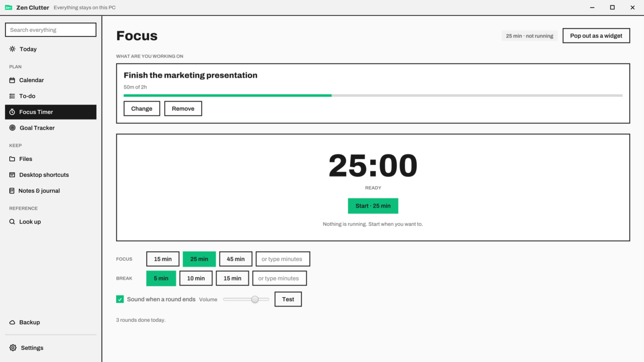Click Remove task button
The image size is (644, 362).
click(x=183, y=109)
